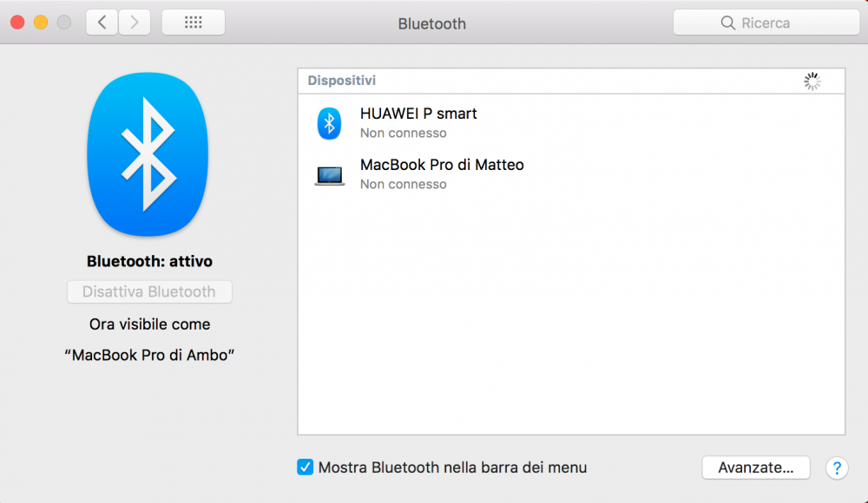Click the Ora visibile come label
The image size is (868, 503).
pyautogui.click(x=149, y=324)
